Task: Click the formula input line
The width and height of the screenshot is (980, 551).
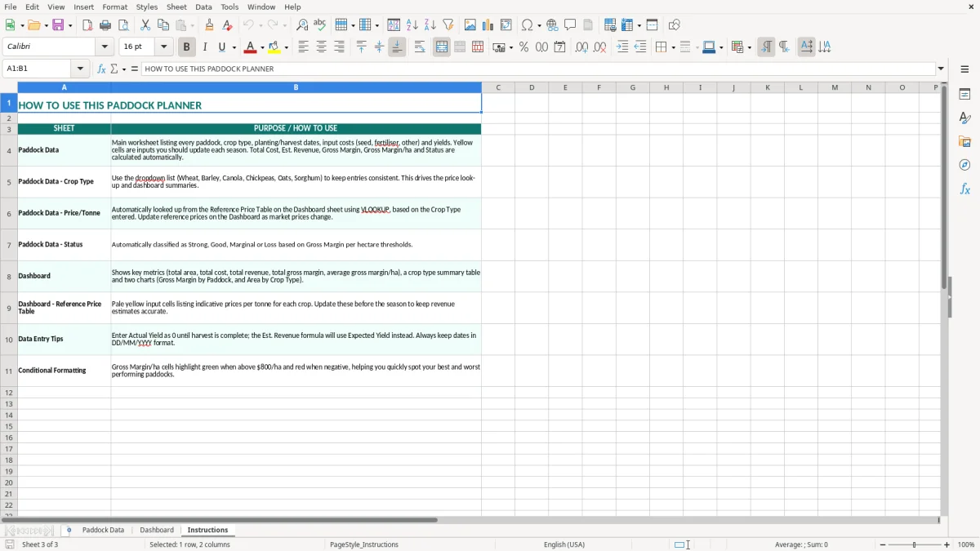Action: pos(538,69)
